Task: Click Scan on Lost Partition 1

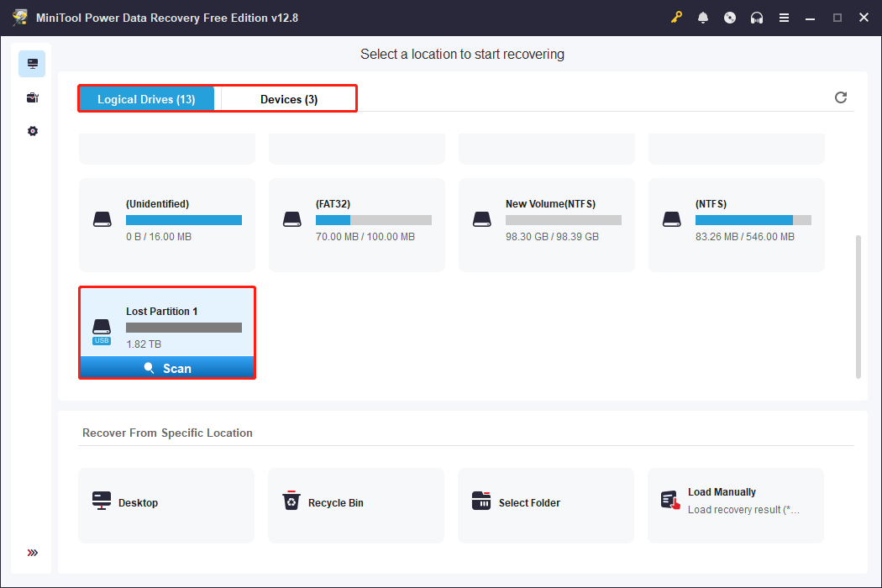Action: coord(167,368)
